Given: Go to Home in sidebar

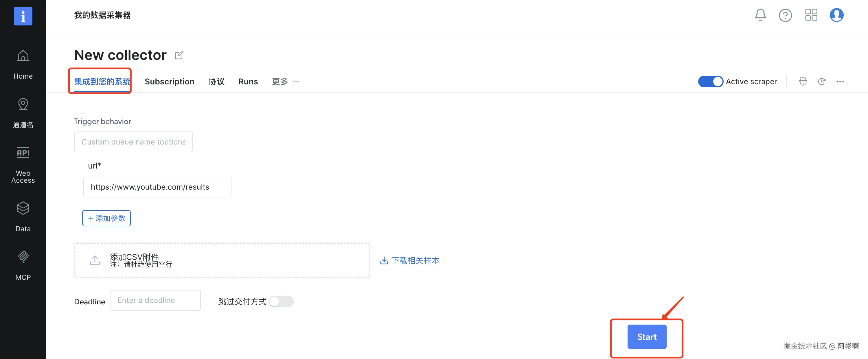Looking at the screenshot, I should [x=23, y=64].
